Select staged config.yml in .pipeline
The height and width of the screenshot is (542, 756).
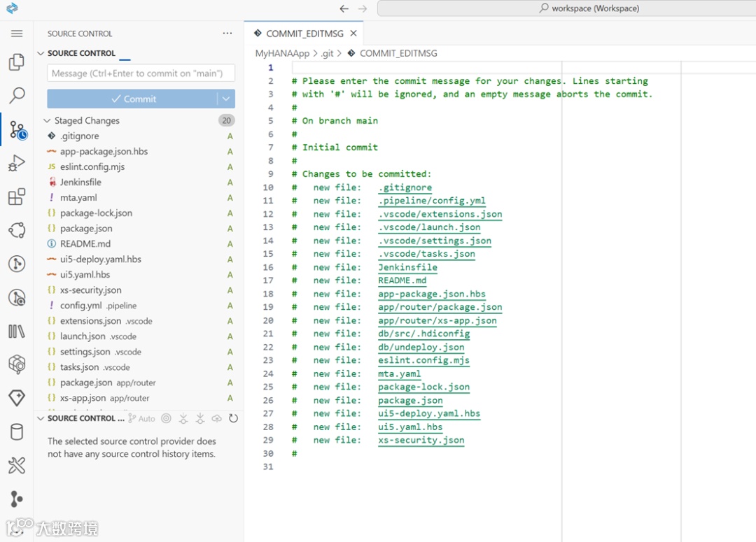pos(139,306)
